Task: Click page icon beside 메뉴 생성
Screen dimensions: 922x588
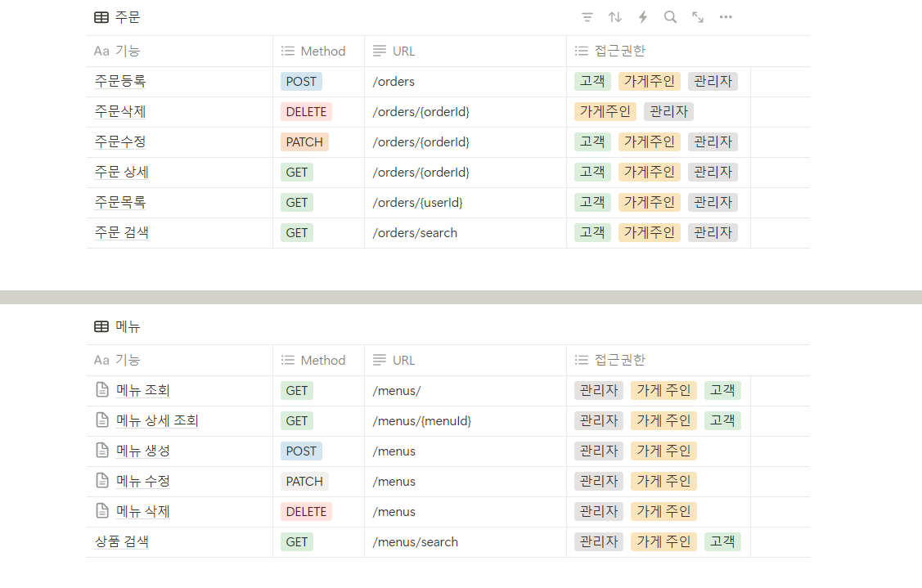Action: pos(102,450)
